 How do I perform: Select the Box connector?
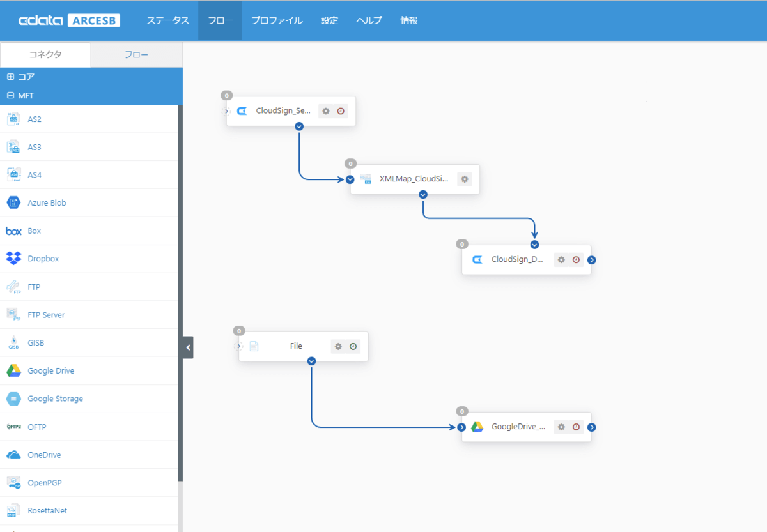(33, 231)
